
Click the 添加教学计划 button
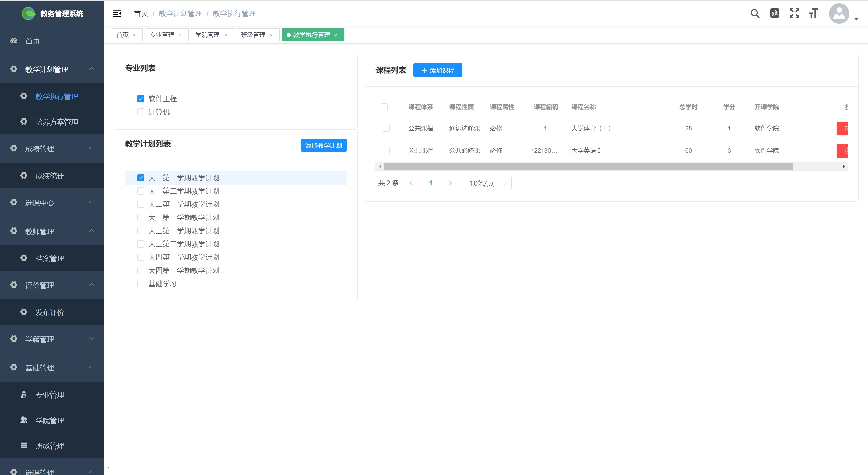tap(323, 145)
